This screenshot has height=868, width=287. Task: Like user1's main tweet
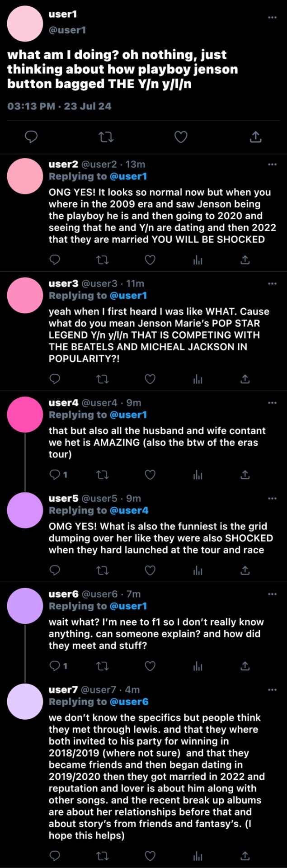pyautogui.click(x=181, y=137)
